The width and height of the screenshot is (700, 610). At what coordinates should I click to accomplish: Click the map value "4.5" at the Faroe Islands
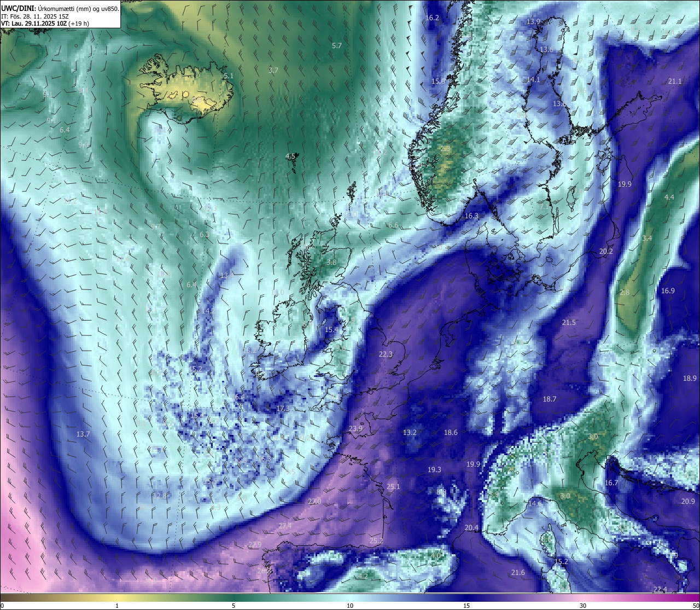coord(290,156)
